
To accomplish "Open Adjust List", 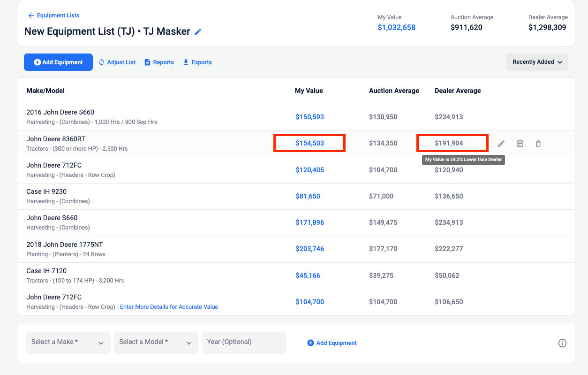I will point(117,62).
